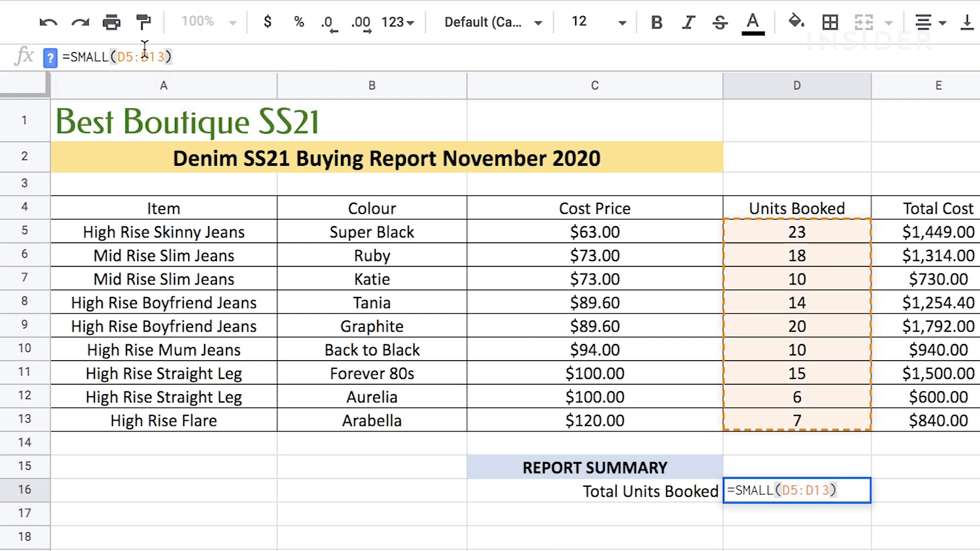Click the Undo arrow icon
The width and height of the screenshot is (980, 551).
48,22
